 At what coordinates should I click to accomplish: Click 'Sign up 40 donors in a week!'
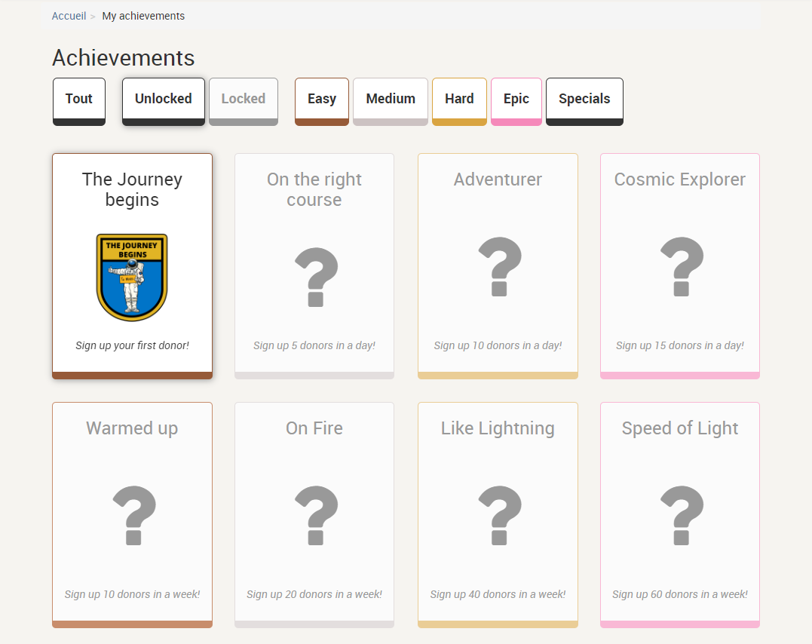click(498, 594)
